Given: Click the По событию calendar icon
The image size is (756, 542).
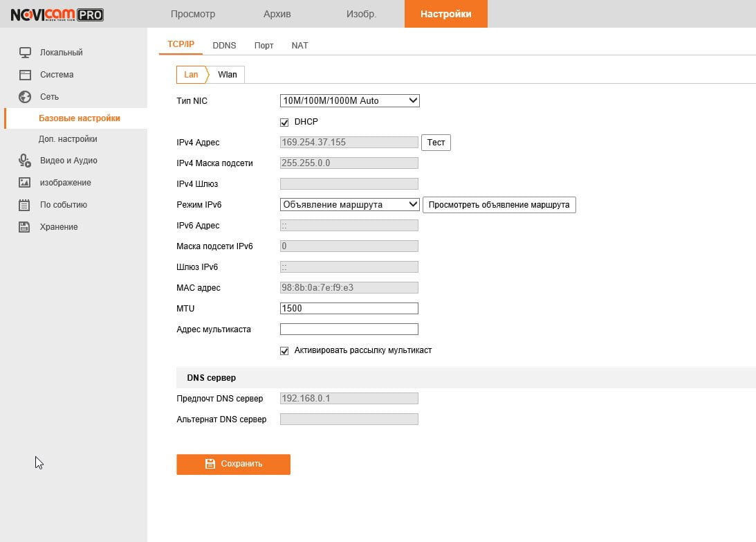Looking at the screenshot, I should pos(24,205).
